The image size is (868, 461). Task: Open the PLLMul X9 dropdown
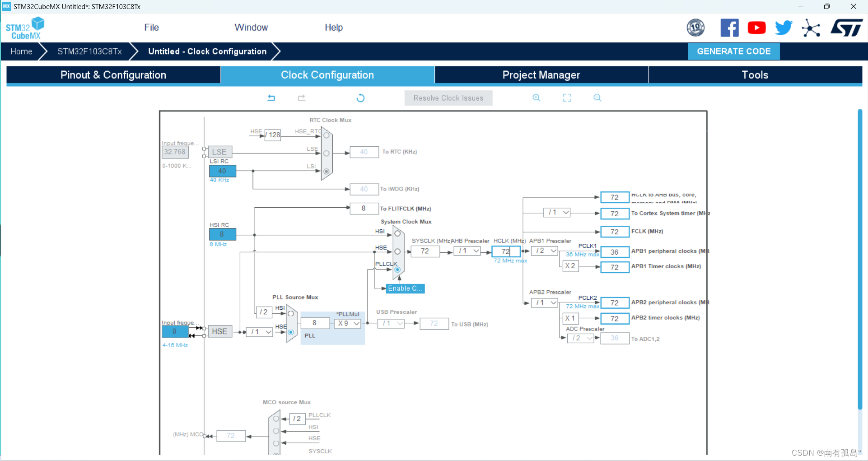point(347,323)
